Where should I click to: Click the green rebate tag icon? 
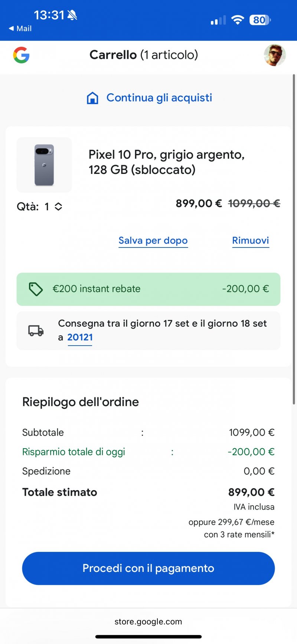pyautogui.click(x=36, y=289)
